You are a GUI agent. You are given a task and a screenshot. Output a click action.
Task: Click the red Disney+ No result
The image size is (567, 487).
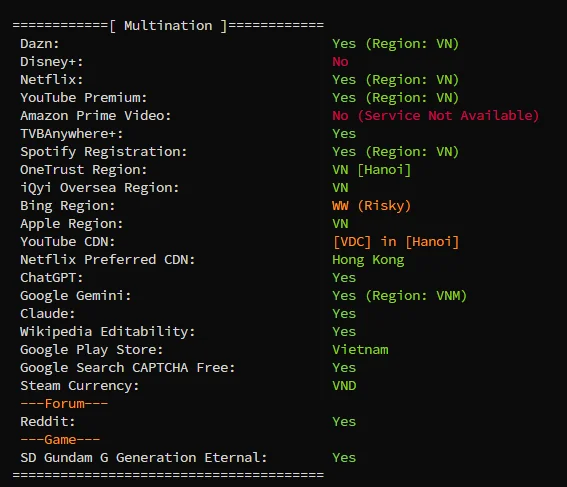340,61
